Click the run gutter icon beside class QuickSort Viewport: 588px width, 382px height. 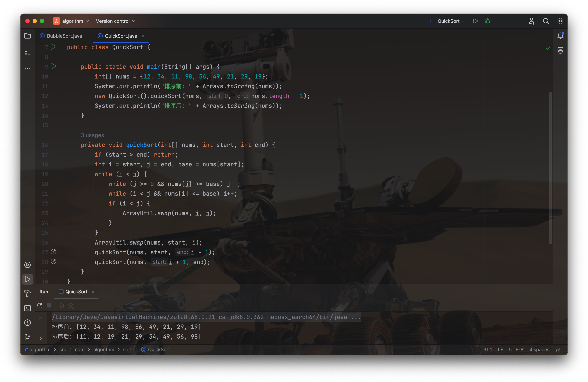point(53,47)
